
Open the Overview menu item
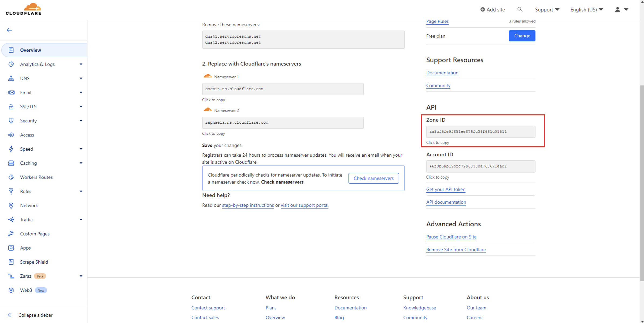45,50
